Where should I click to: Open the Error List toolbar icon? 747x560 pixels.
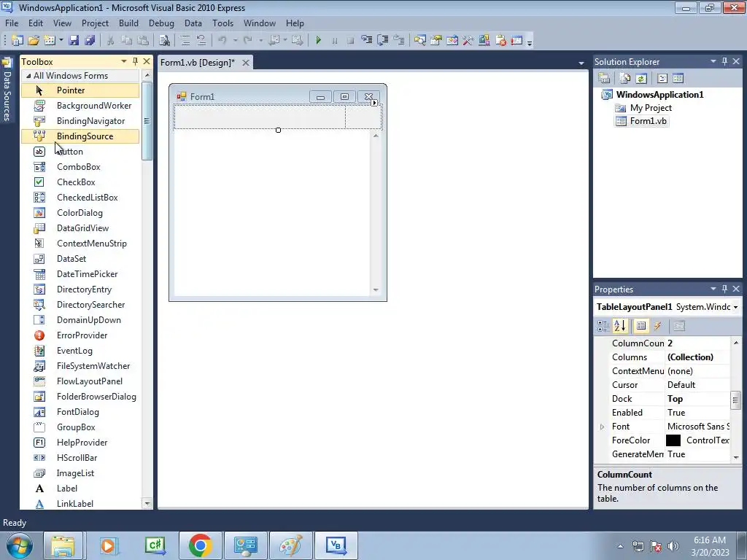tap(500, 41)
